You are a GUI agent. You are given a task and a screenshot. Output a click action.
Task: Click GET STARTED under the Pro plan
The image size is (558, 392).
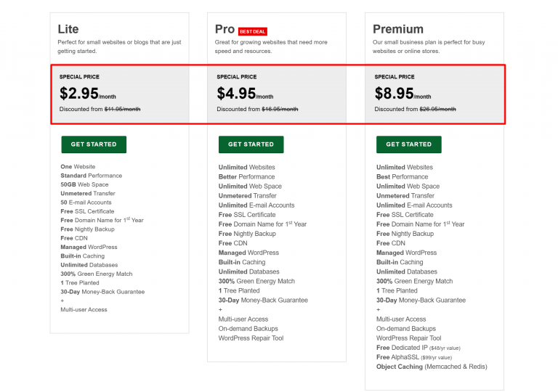tap(251, 144)
